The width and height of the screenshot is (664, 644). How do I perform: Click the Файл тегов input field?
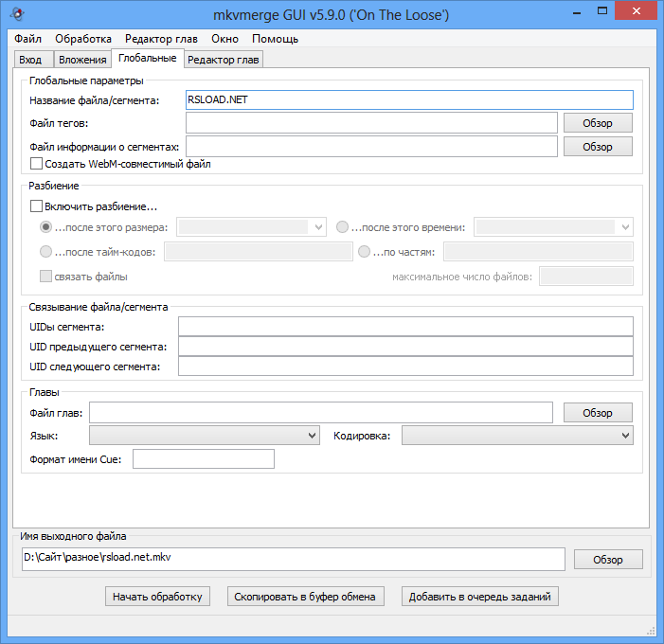pos(371,123)
